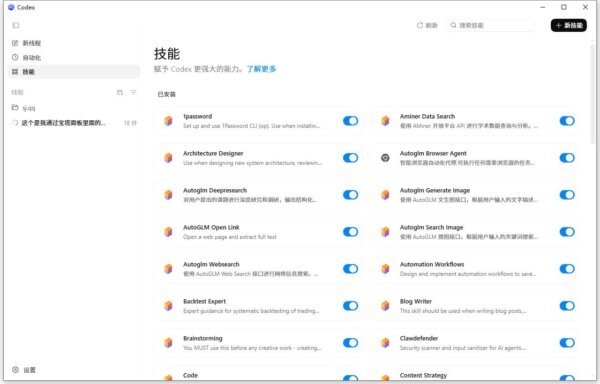This screenshot has height=384, width=600.
Task: Open the thread updated 18 minutes ago
Action: pos(74,123)
